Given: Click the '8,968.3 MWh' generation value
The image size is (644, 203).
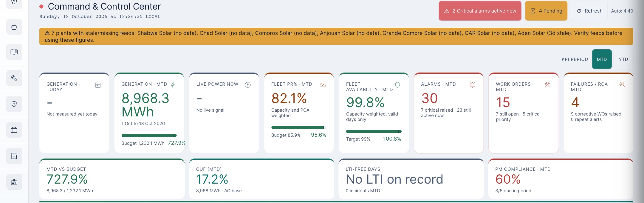Looking at the screenshot, I should point(145,105).
